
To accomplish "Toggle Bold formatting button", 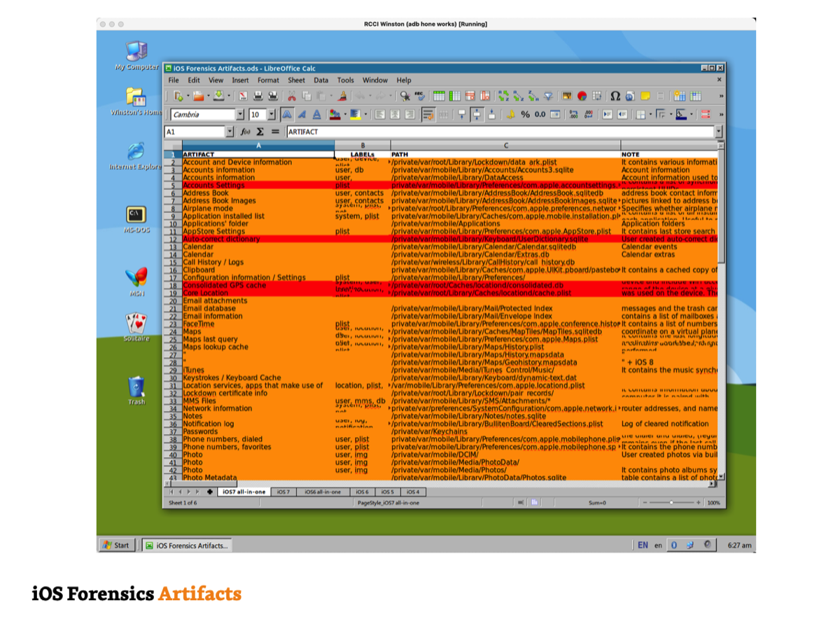I will [x=286, y=115].
